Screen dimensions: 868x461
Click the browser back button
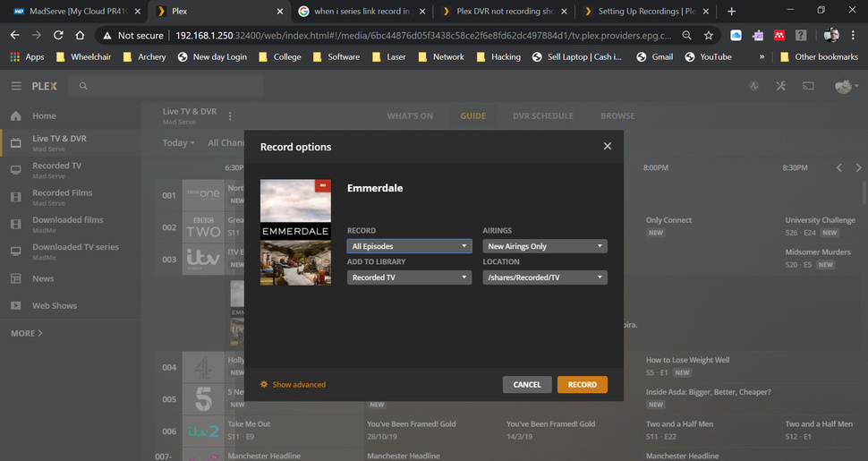15,36
